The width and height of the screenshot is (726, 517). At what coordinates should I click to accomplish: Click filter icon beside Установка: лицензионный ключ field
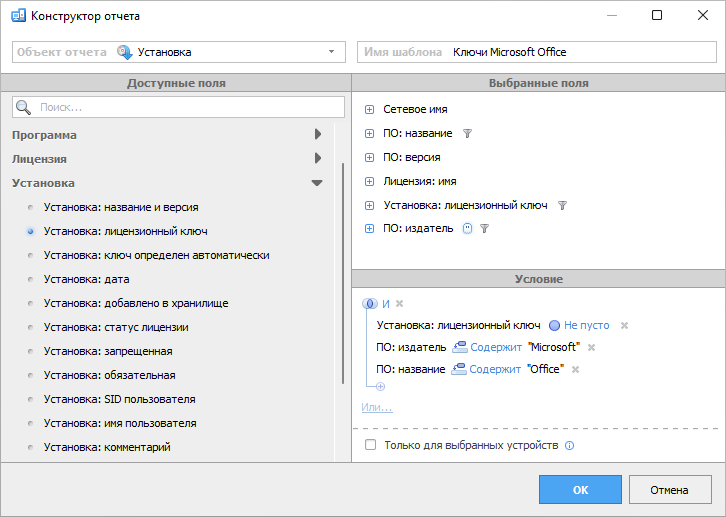pyautogui.click(x=562, y=205)
